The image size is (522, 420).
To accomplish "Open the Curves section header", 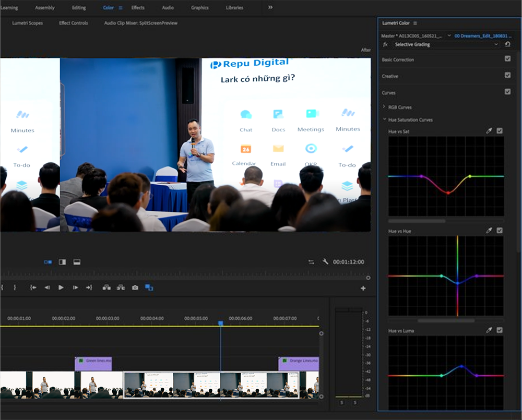I will coord(388,93).
